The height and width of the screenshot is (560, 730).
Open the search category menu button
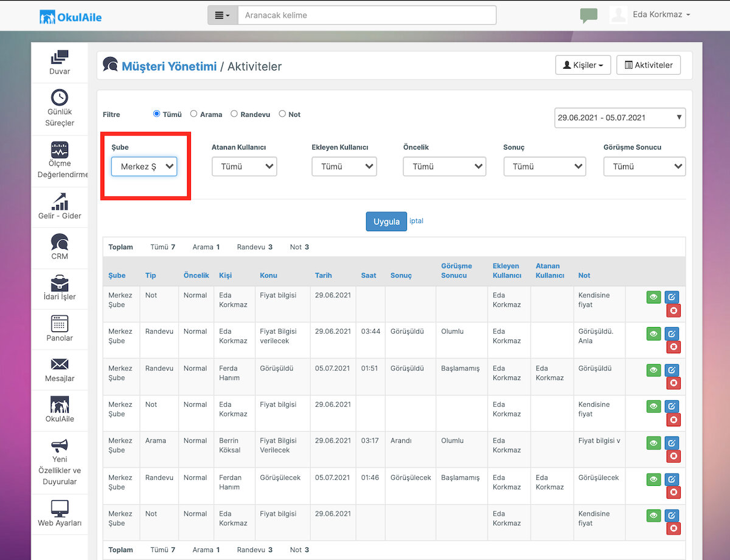coord(223,15)
